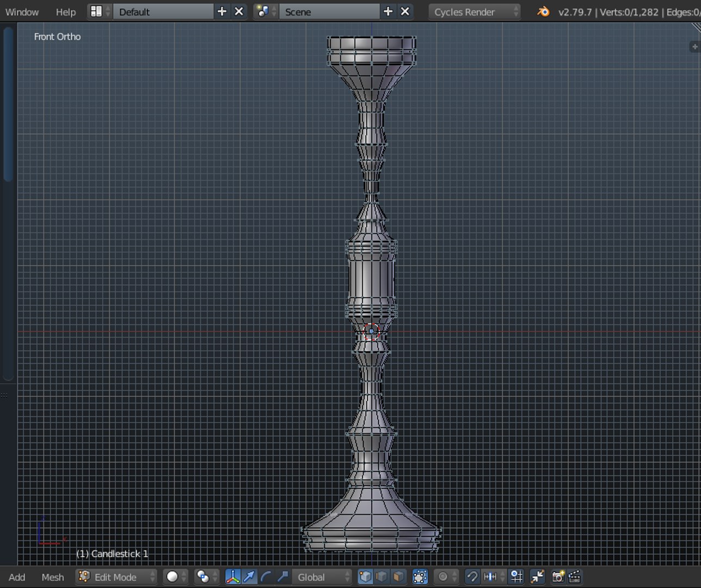
Task: Click the Blender logo icon
Action: [x=543, y=11]
